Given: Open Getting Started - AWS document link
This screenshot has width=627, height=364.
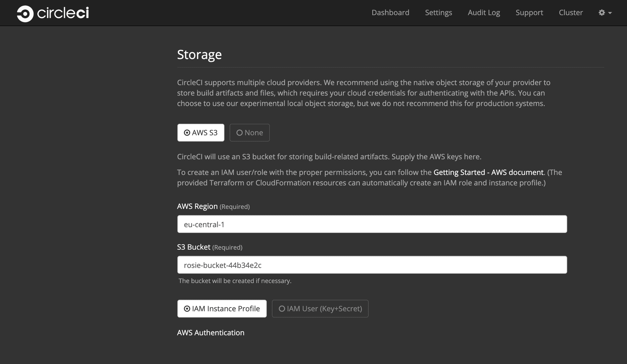Looking at the screenshot, I should 488,172.
